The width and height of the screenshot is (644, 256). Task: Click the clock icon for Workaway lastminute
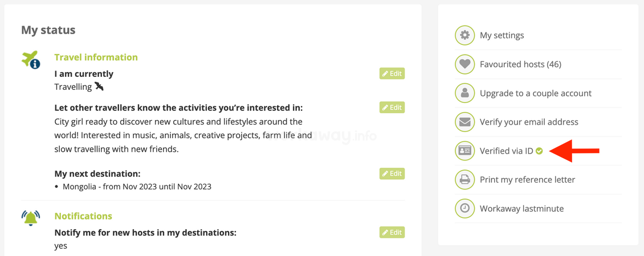click(x=464, y=208)
